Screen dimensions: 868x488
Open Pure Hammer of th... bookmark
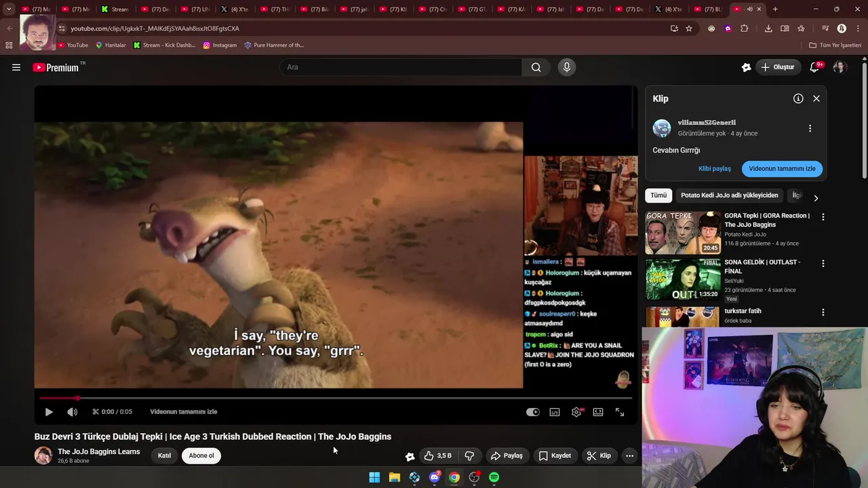(x=274, y=45)
